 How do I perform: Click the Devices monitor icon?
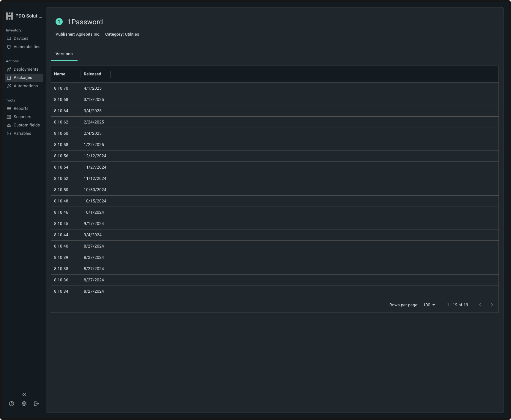9,39
